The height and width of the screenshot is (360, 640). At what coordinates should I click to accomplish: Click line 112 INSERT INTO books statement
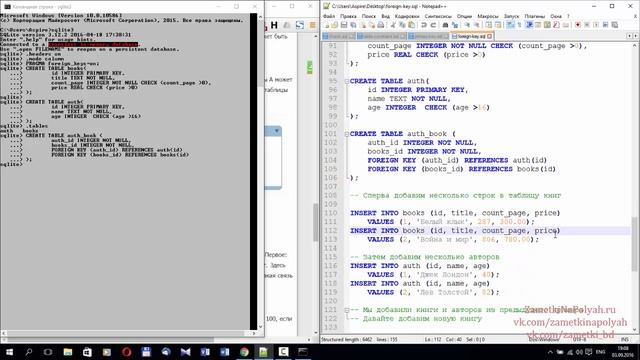pyautogui.click(x=455, y=231)
